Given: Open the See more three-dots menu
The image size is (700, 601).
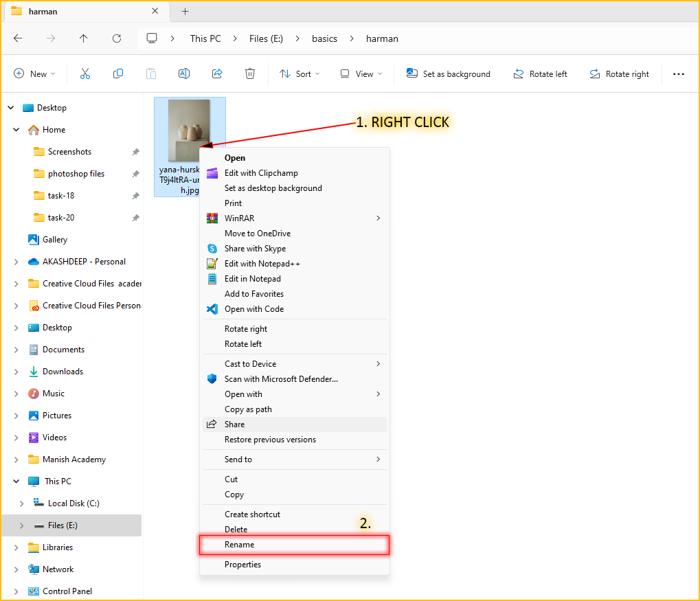Looking at the screenshot, I should point(679,74).
